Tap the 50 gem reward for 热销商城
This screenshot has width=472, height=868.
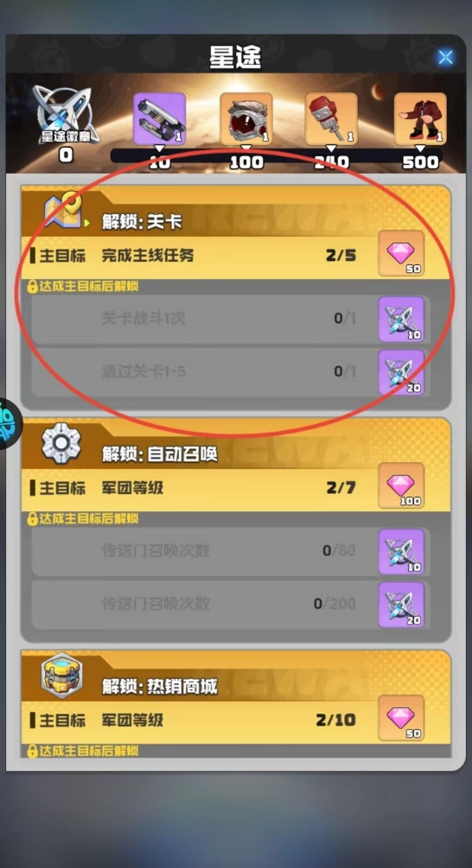click(401, 719)
